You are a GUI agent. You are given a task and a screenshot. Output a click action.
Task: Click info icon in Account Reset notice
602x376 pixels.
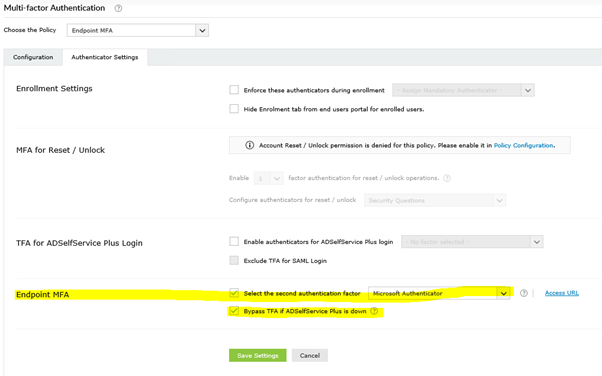250,145
